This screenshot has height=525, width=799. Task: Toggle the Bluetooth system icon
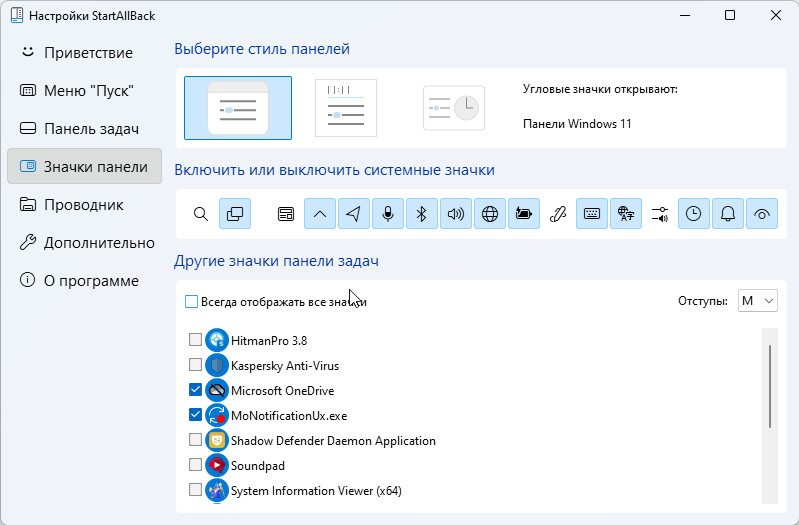[422, 214]
